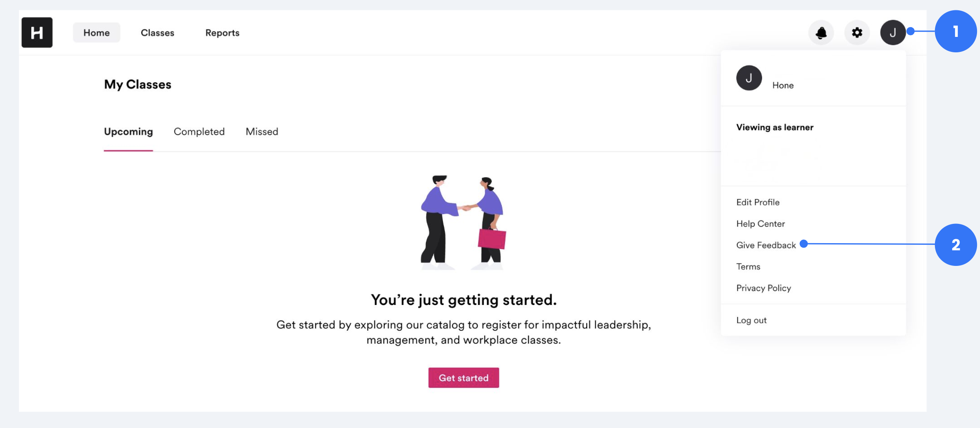The width and height of the screenshot is (980, 428).
Task: Click the Viewing as learner label
Action: click(774, 127)
